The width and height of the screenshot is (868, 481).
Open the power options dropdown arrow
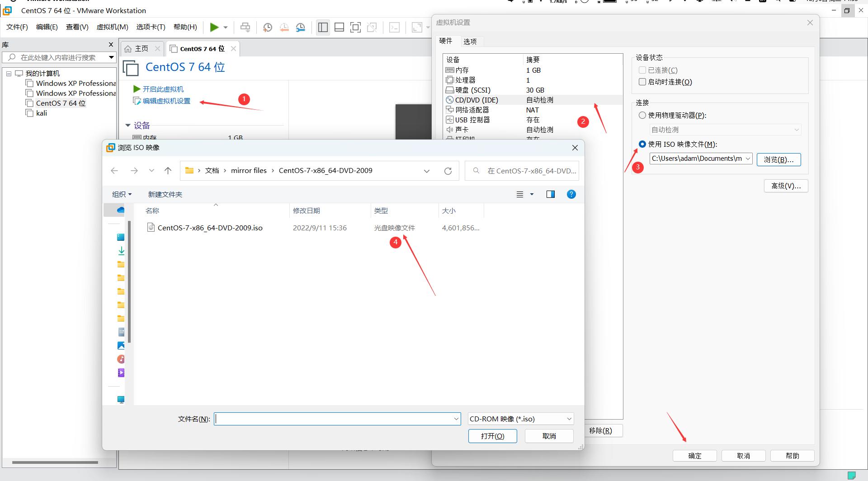pyautogui.click(x=225, y=27)
